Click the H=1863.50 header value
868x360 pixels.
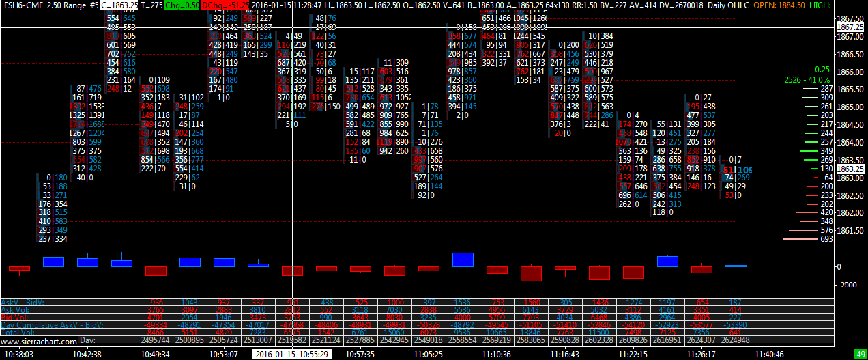[x=343, y=5]
